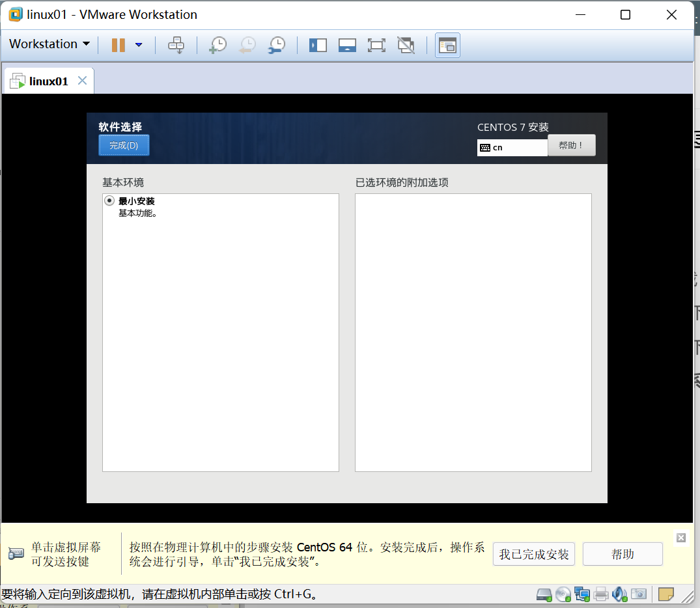Toggle the Unity/stretch guest display icon

(406, 45)
